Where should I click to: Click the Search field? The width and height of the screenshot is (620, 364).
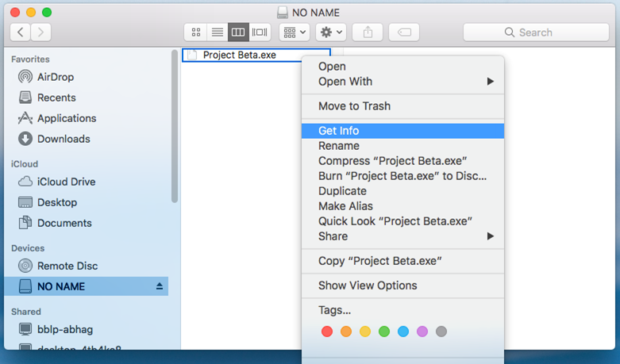tap(536, 33)
